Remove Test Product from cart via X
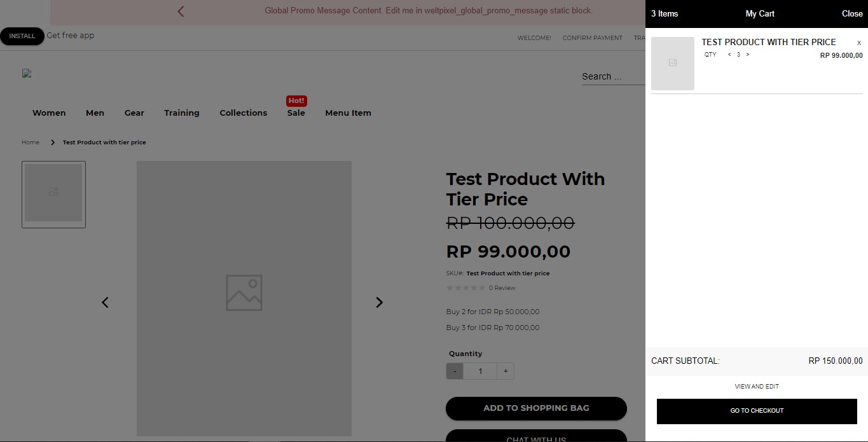Viewport: 868px width, 442px height. pyautogui.click(x=858, y=43)
